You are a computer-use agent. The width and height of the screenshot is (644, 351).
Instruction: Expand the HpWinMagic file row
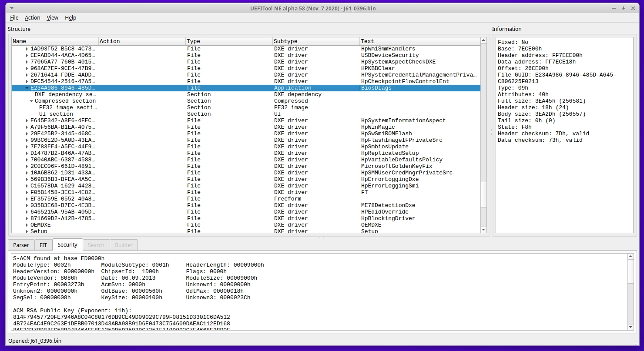point(27,127)
